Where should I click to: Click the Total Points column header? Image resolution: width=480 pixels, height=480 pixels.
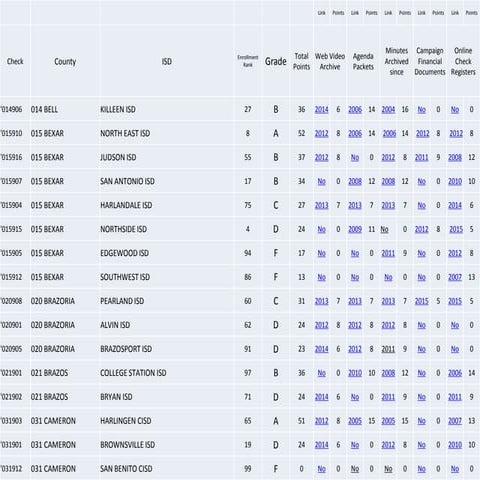click(301, 62)
